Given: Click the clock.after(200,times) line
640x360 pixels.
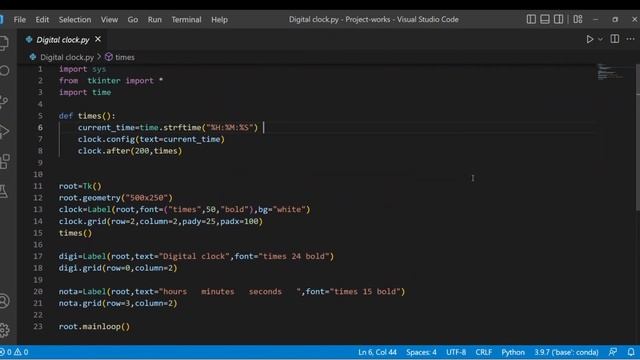Looking at the screenshot, I should tap(130, 151).
